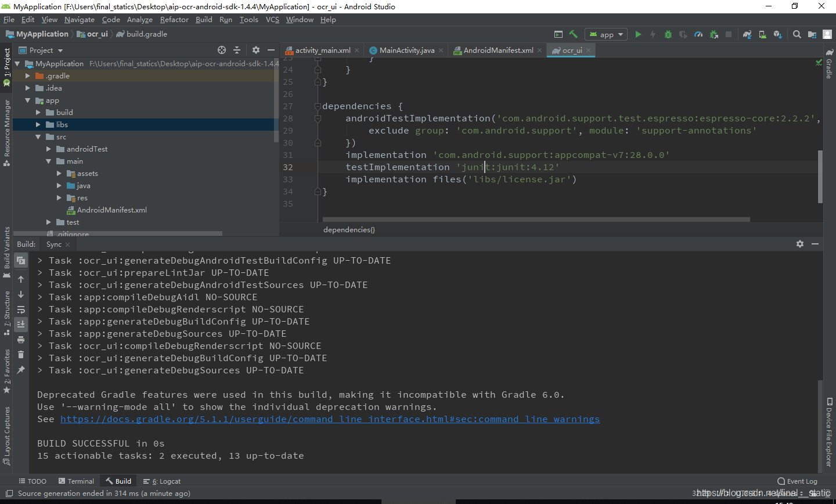Click the editor horizontal scrollbar
Screen dimensions: 836x504
[x=536, y=219]
